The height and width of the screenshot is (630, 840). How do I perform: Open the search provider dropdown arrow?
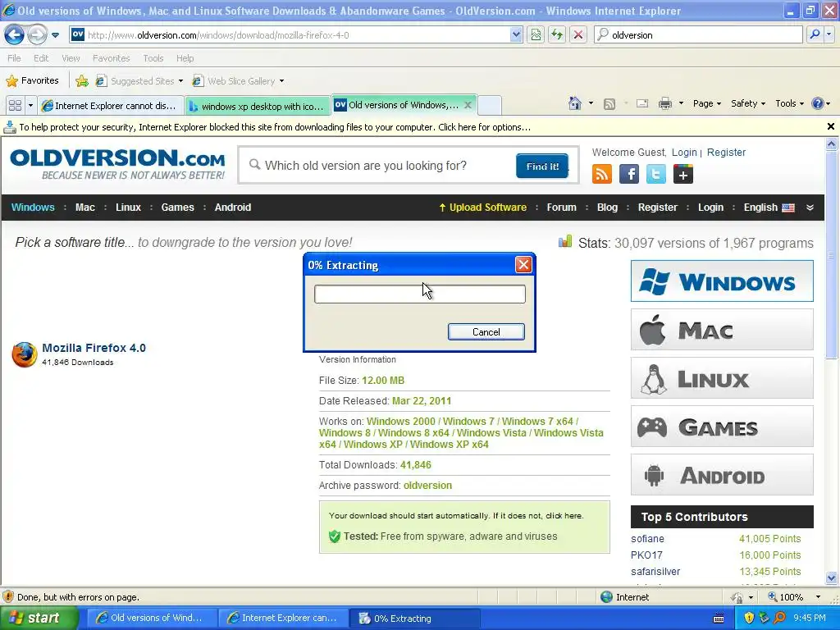point(829,34)
